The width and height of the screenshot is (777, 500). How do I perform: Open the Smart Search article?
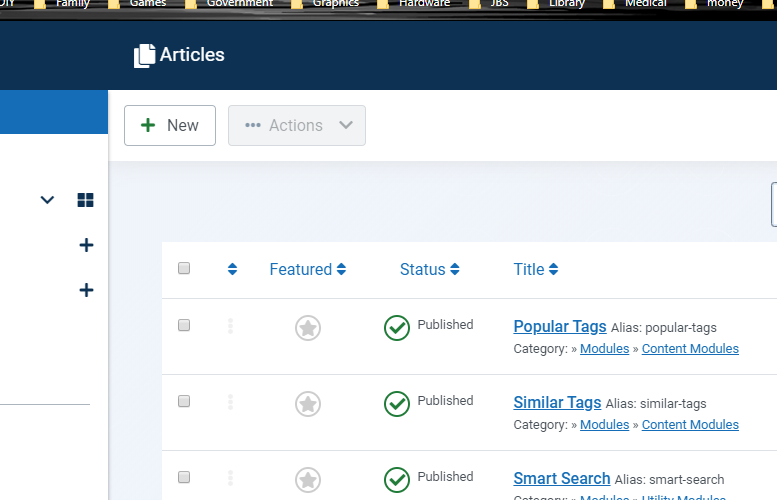tap(562, 478)
